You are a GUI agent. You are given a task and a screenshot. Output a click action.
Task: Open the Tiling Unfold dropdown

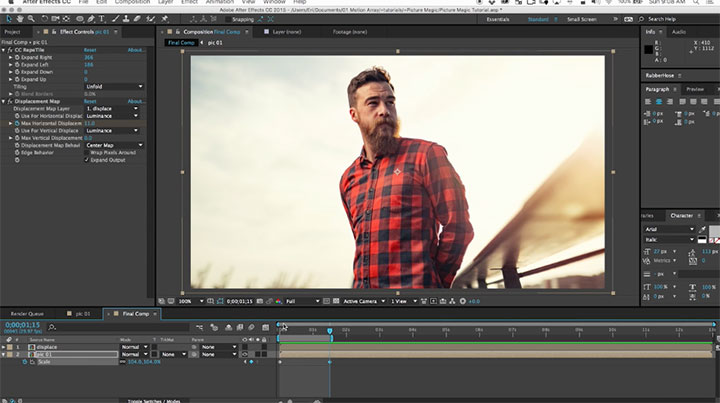[x=114, y=87]
